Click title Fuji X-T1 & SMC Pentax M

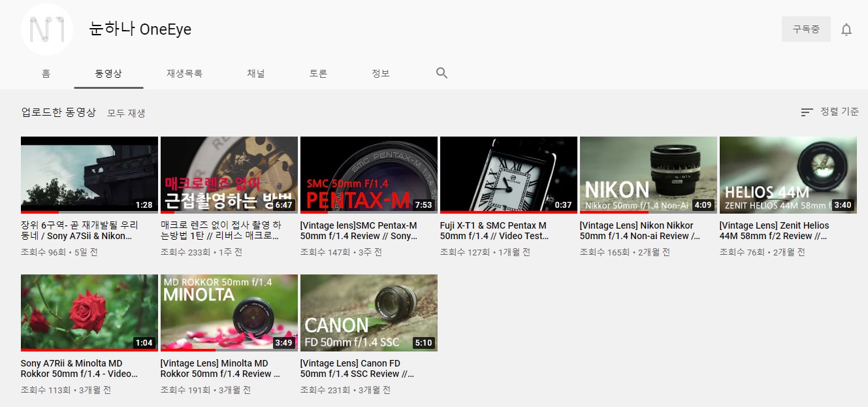(494, 231)
